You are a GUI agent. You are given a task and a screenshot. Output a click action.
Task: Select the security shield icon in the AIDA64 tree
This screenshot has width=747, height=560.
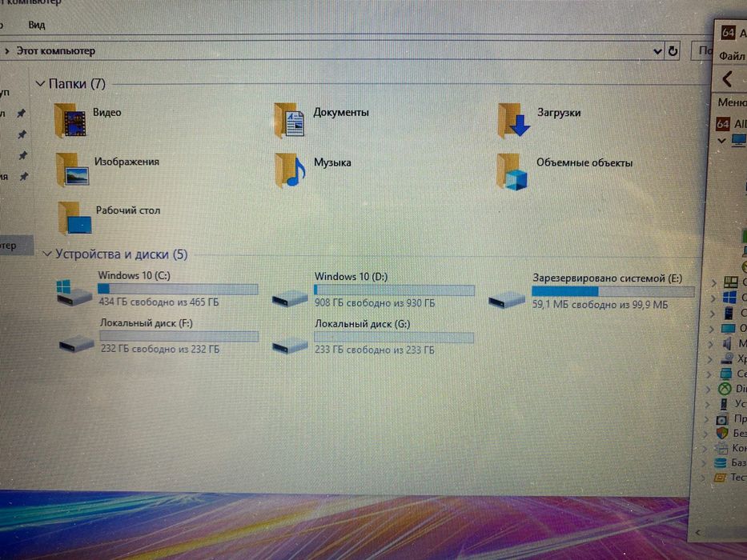click(x=722, y=433)
